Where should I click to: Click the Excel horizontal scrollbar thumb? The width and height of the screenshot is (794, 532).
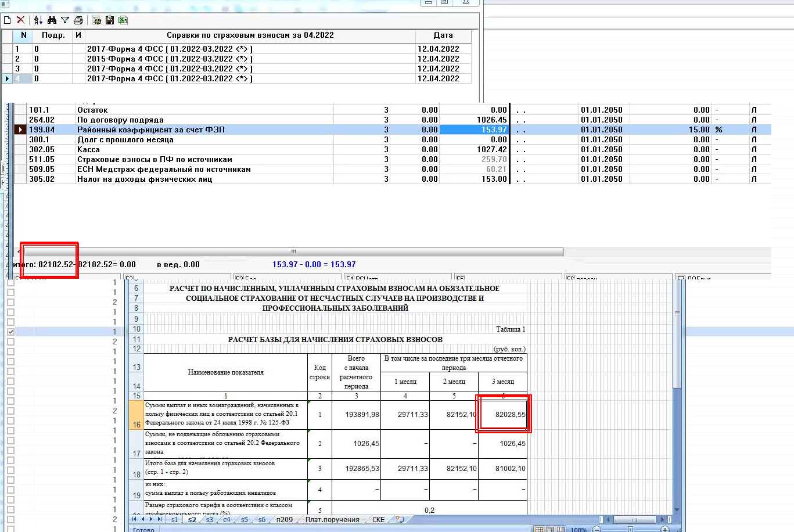click(x=635, y=520)
